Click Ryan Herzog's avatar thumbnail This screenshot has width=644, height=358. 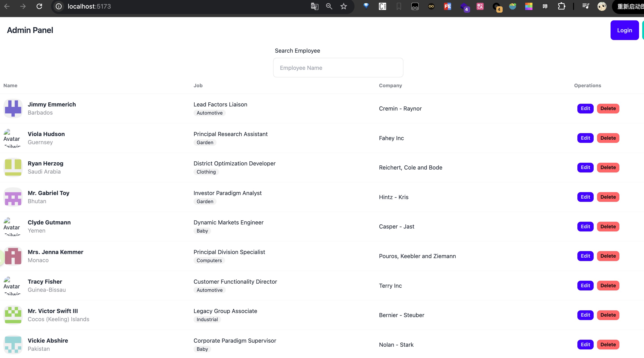click(x=13, y=167)
